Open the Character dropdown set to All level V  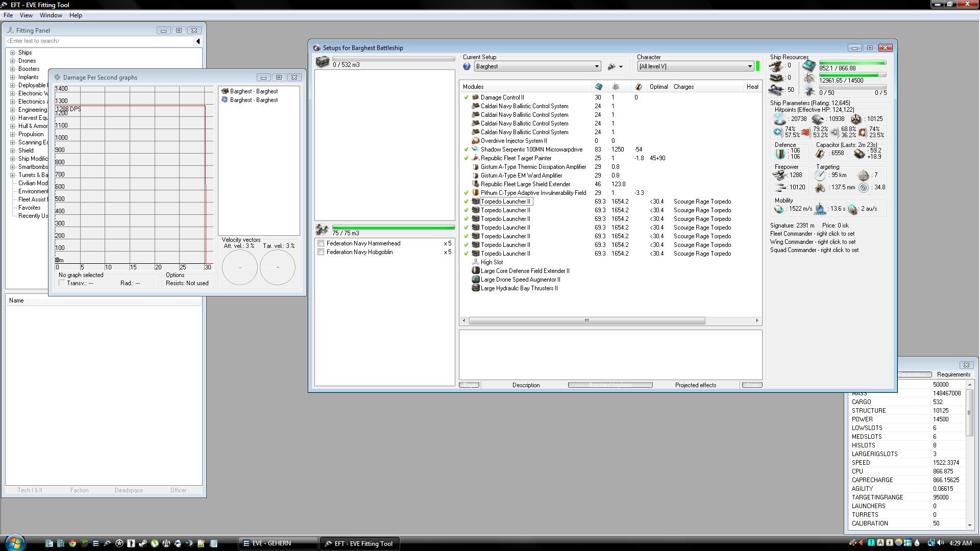coord(749,66)
